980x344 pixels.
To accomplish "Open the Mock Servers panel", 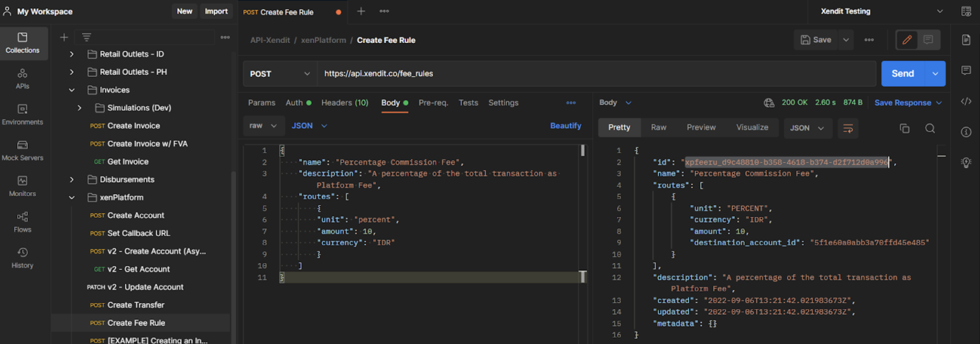I will (x=22, y=150).
